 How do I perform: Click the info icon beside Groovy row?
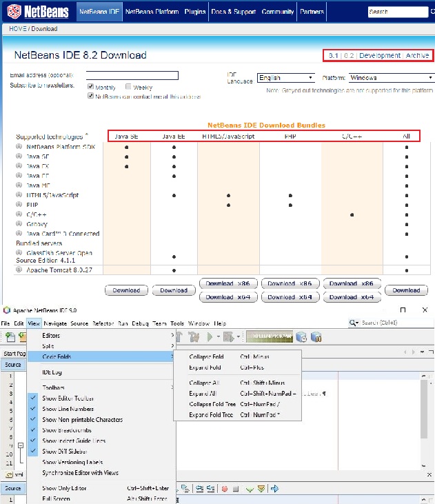(x=19, y=223)
